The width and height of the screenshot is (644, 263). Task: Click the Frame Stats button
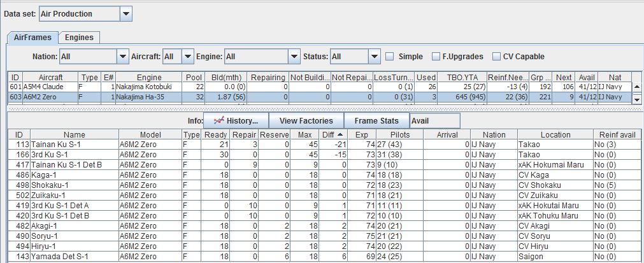[376, 120]
